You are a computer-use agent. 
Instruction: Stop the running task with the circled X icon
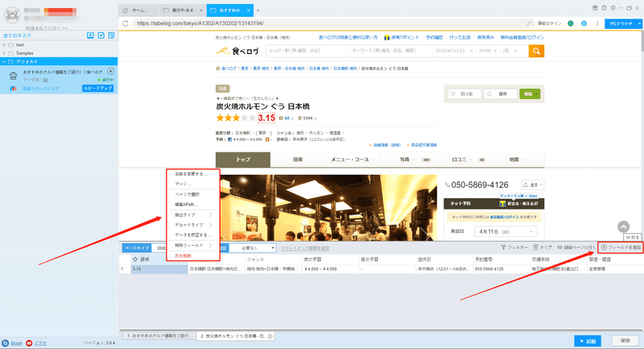click(110, 72)
